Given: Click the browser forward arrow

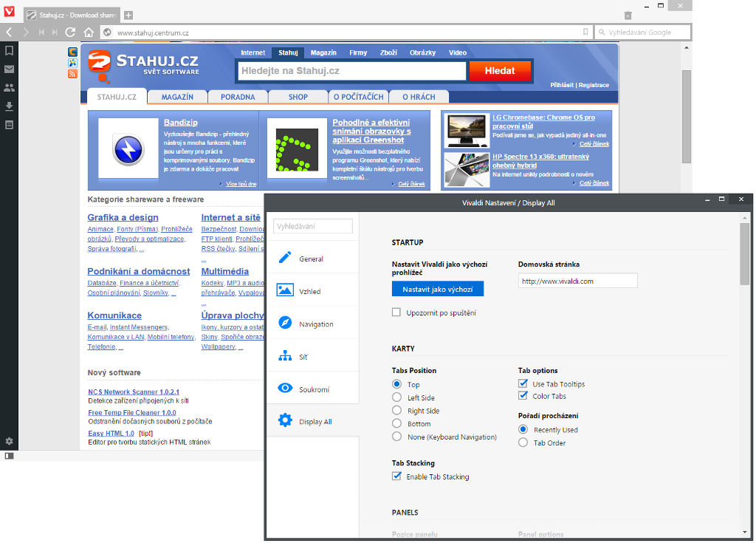Looking at the screenshot, I should click(x=26, y=33).
